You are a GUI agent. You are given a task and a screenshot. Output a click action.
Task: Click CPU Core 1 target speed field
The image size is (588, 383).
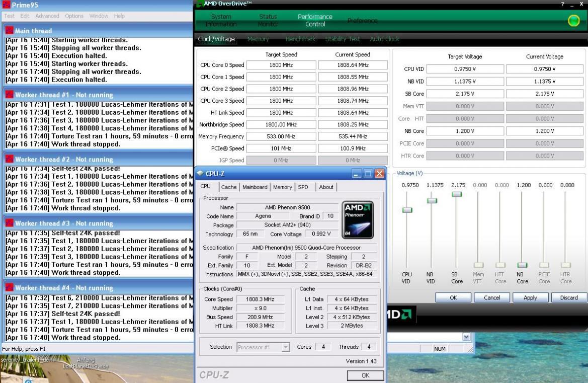tap(281, 77)
